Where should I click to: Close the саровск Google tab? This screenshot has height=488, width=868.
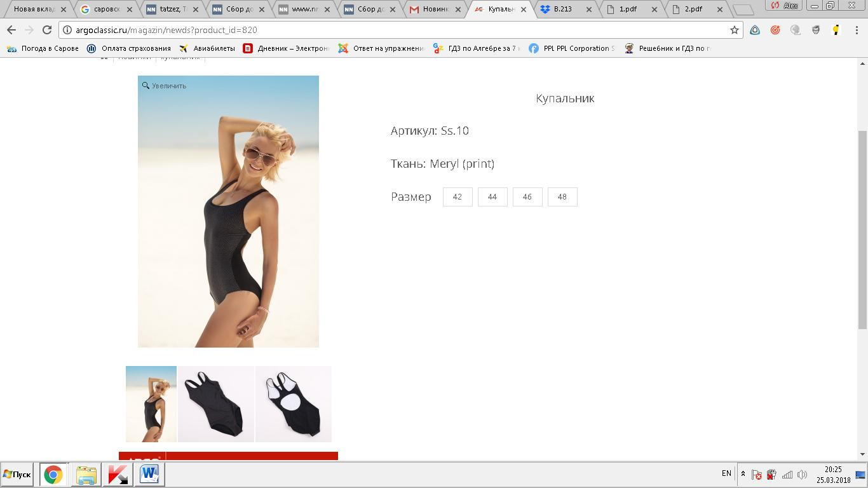point(129,10)
